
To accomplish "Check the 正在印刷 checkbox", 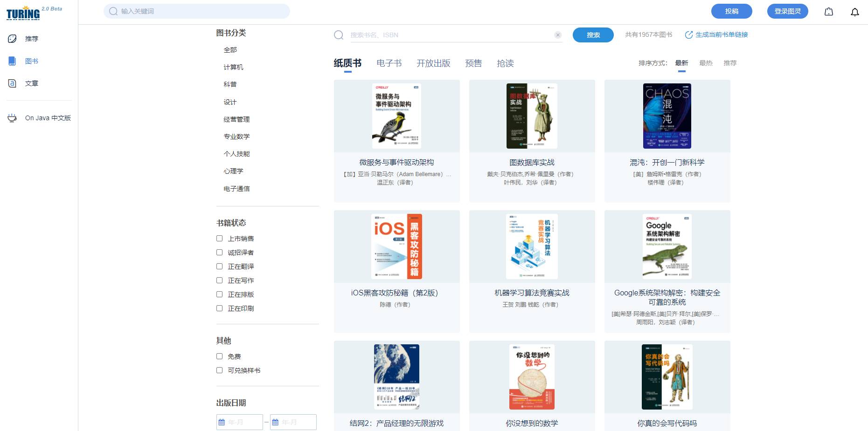I will [219, 308].
